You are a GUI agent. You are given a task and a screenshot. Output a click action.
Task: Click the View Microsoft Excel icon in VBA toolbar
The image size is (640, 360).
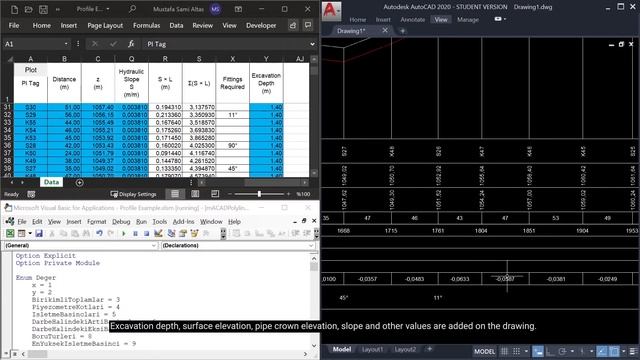[x=10, y=233]
